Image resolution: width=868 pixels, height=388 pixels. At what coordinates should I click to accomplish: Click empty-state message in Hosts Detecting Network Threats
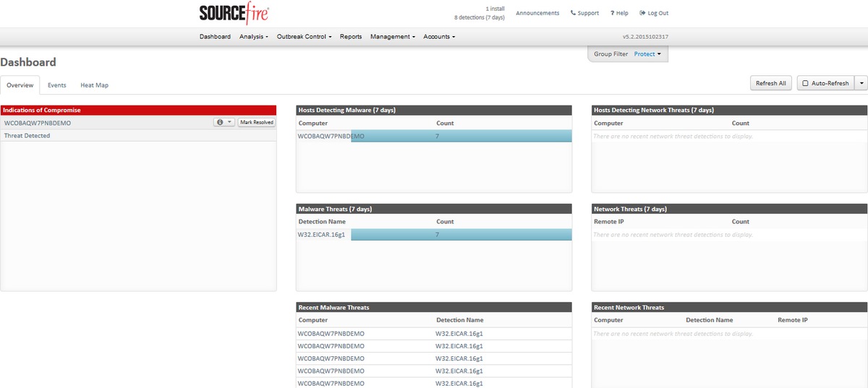[673, 136]
